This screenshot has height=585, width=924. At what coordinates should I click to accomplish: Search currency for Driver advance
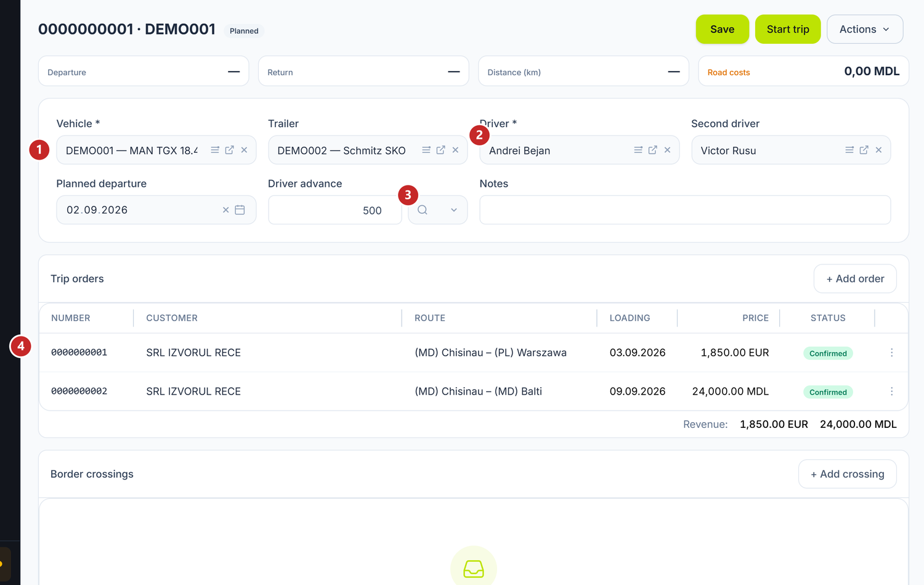pyautogui.click(x=423, y=210)
